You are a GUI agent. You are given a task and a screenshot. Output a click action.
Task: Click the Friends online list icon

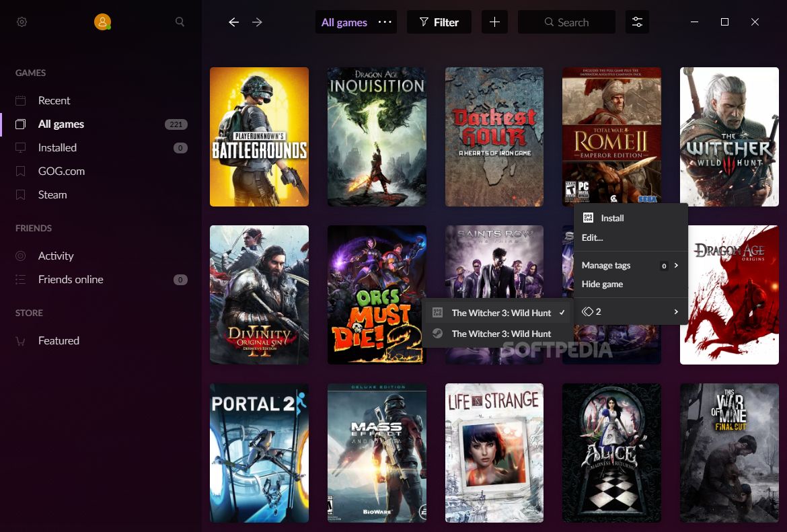pyautogui.click(x=21, y=280)
